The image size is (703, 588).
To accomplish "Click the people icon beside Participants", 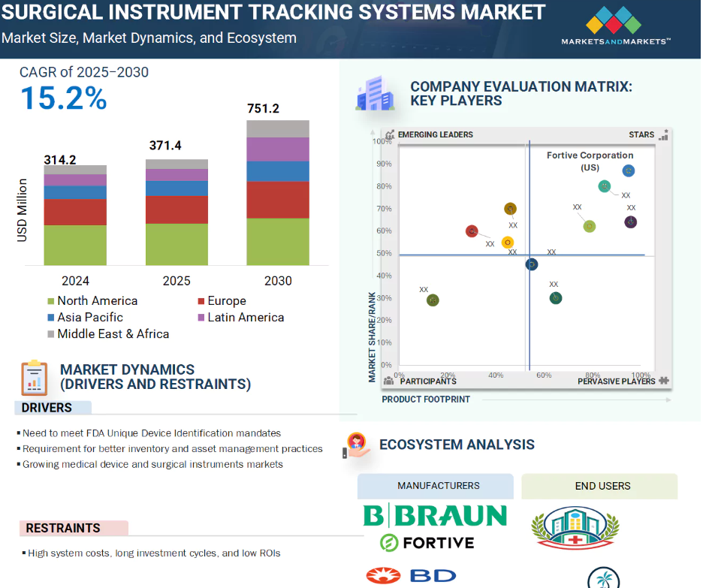I will click(389, 381).
